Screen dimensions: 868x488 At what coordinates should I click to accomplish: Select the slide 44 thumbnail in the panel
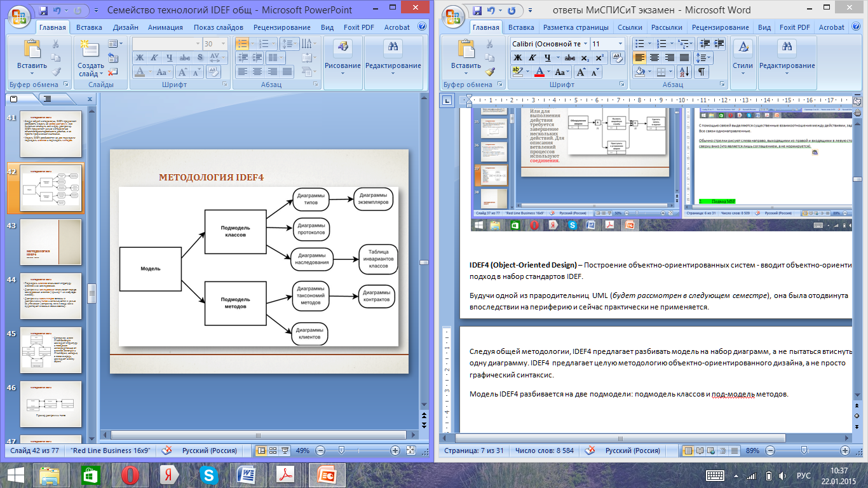(51, 297)
